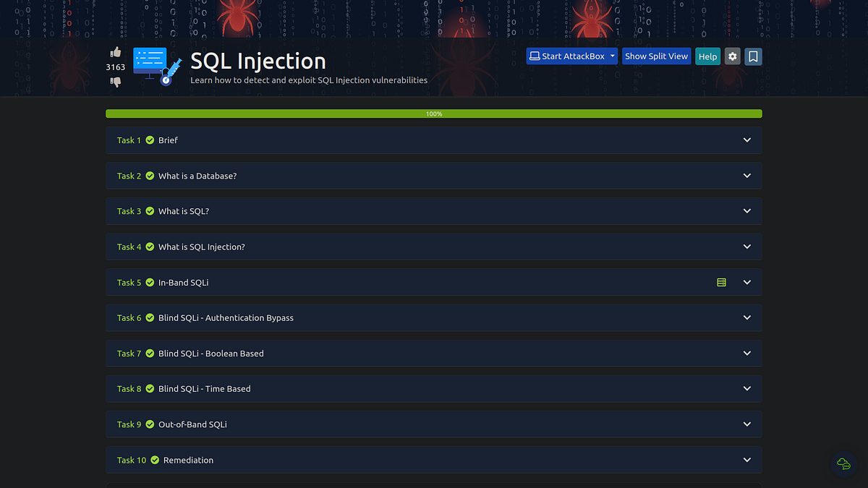The height and width of the screenshot is (488, 868).
Task: Open Task 7 Blind SQLi - Boolean Based
Action: [x=746, y=353]
